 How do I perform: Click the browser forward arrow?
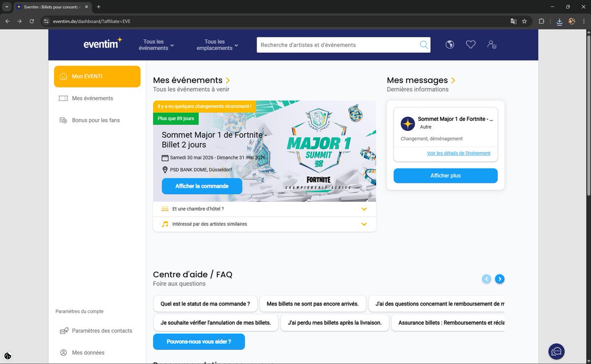[20, 21]
